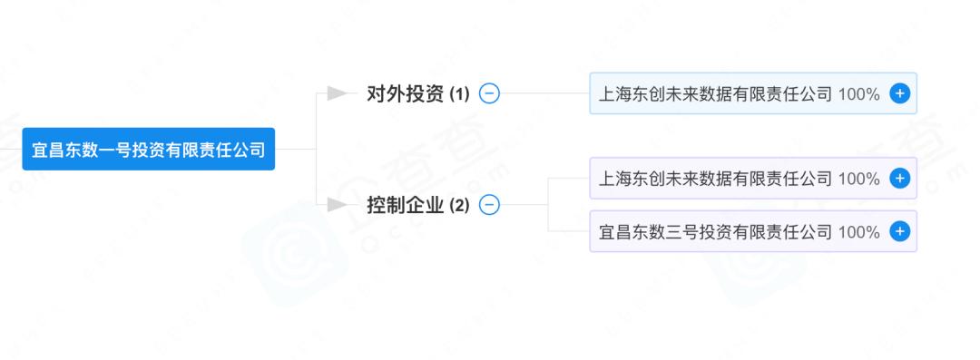Click the 100% share of 对外投资's company
The width and height of the screenshot is (980, 360).
click(858, 94)
